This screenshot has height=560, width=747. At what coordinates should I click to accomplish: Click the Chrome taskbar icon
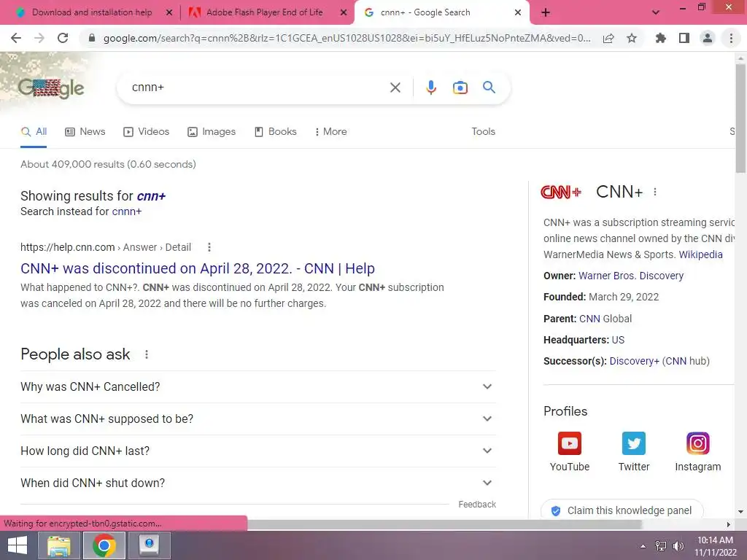(104, 545)
